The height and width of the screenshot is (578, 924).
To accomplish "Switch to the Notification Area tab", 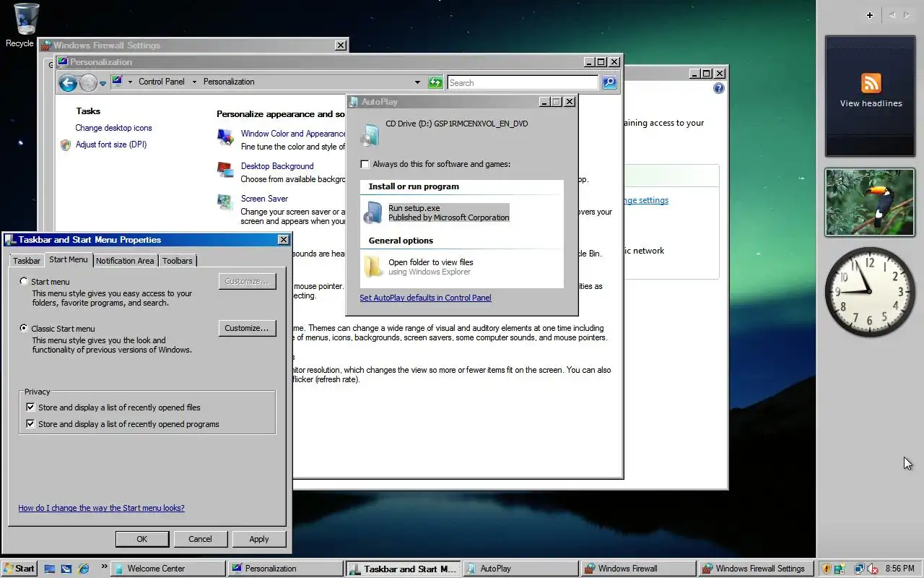I will pos(125,261).
